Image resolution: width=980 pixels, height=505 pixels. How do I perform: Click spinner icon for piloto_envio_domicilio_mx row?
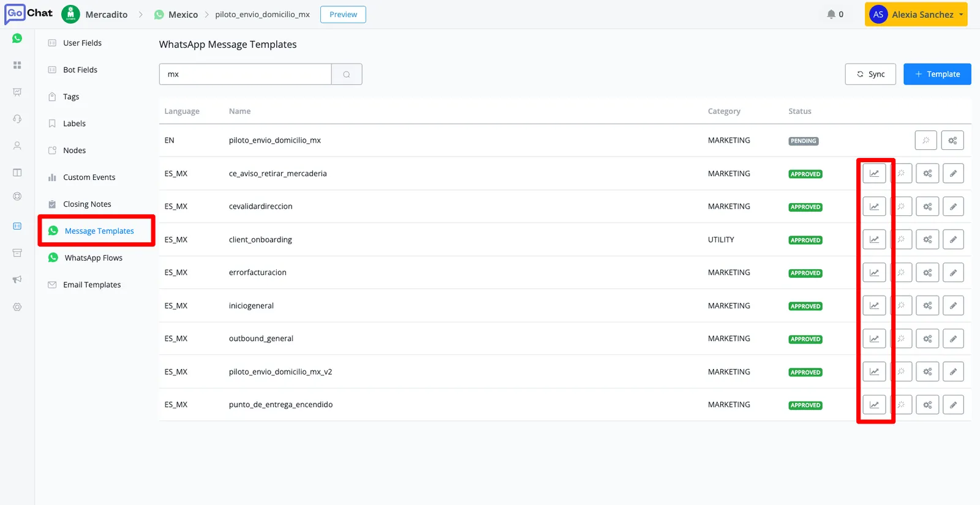point(926,140)
